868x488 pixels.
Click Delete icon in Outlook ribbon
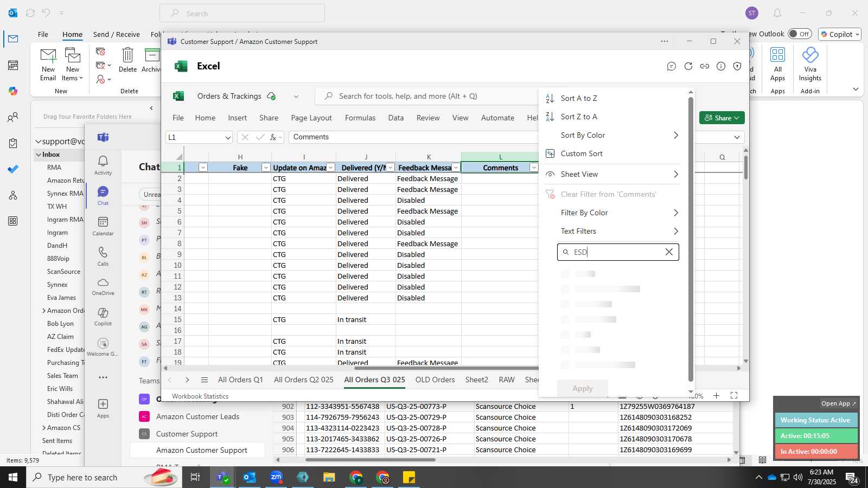(x=127, y=60)
